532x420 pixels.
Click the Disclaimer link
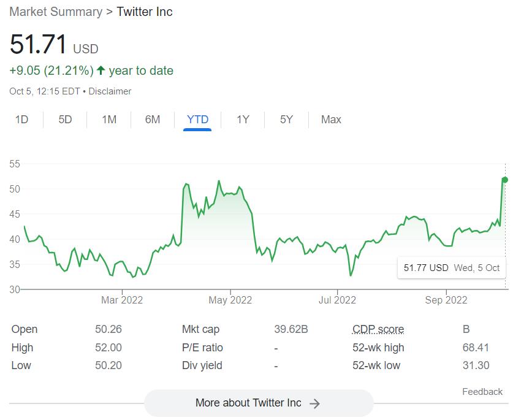click(110, 91)
